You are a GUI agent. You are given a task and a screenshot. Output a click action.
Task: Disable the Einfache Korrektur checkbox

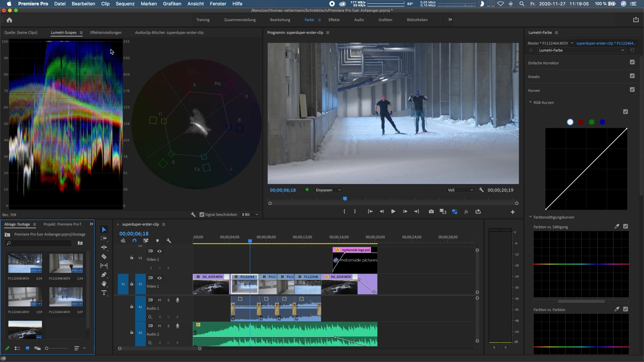click(x=632, y=62)
